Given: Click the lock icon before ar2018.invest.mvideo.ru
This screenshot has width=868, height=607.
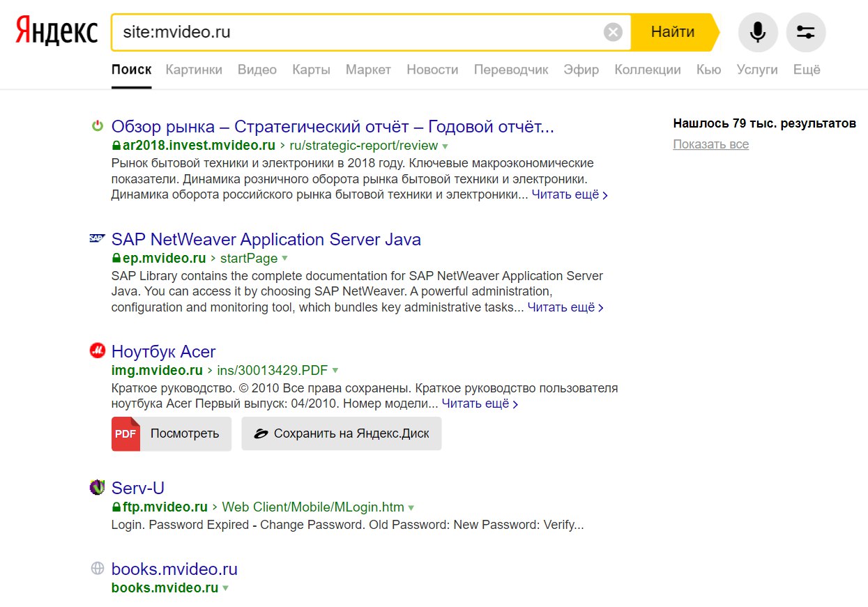Looking at the screenshot, I should point(116,146).
